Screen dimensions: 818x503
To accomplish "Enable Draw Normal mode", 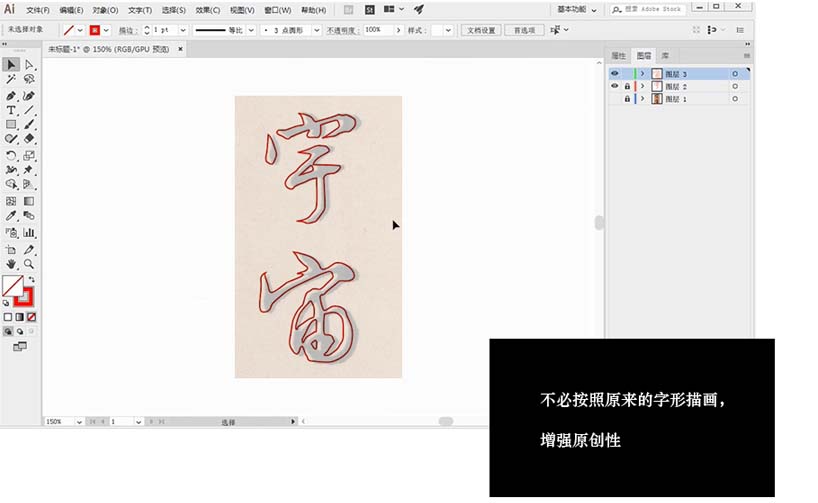I will tap(8, 331).
